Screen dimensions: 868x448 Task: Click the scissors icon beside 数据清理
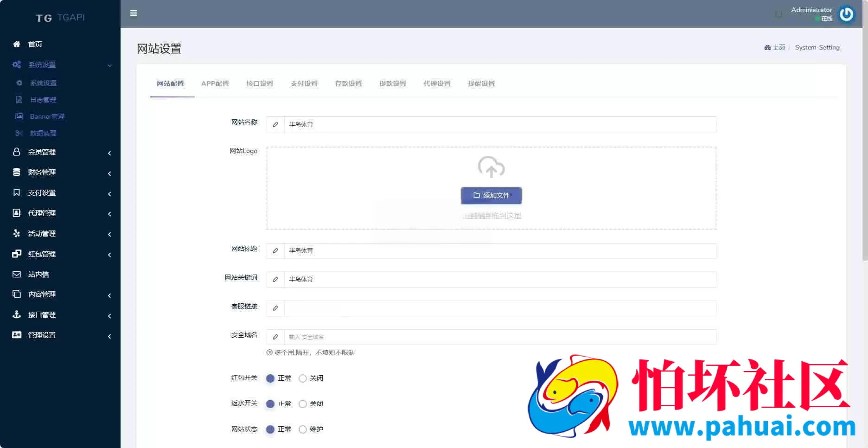point(19,133)
